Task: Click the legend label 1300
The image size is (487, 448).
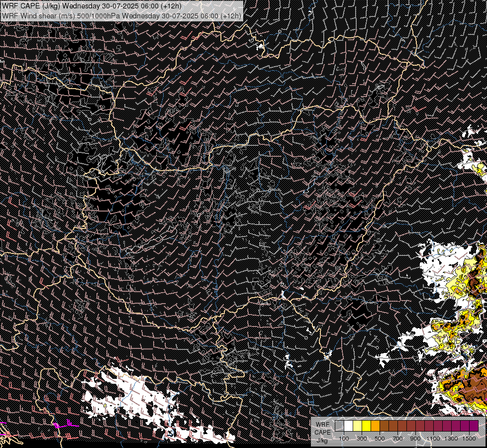Action: coord(451,439)
